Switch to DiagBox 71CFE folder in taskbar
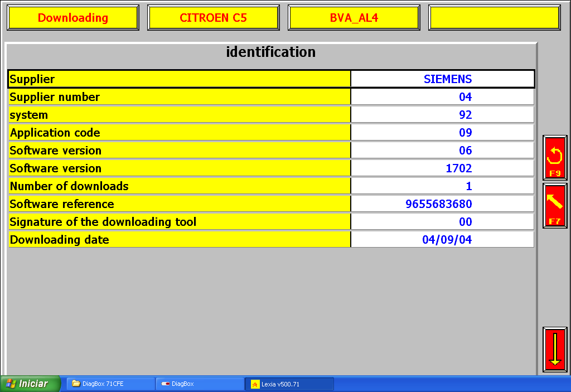This screenshot has height=392, width=571. [110, 384]
